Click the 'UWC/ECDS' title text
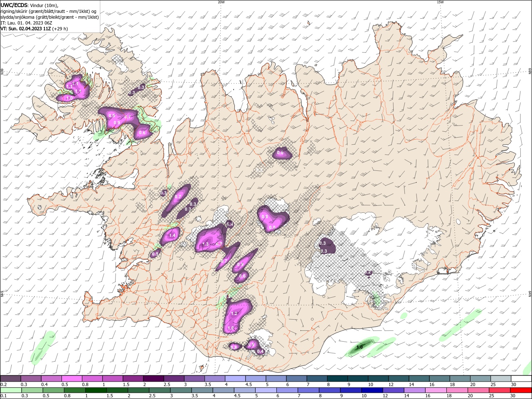Screen dimensions: 532x399 pos(15,5)
